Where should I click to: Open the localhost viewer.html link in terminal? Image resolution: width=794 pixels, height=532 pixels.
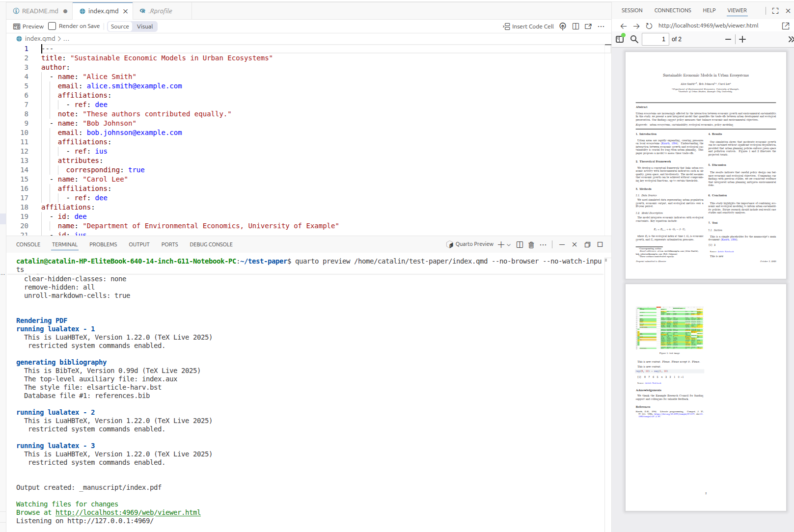point(128,512)
